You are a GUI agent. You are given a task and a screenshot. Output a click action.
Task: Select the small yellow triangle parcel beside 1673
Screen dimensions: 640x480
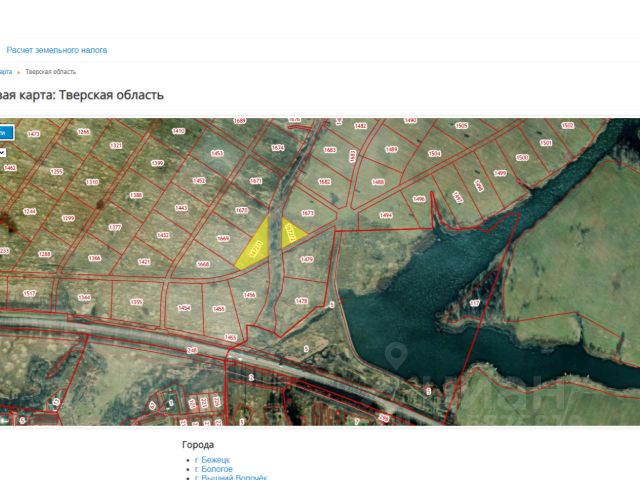(292, 233)
